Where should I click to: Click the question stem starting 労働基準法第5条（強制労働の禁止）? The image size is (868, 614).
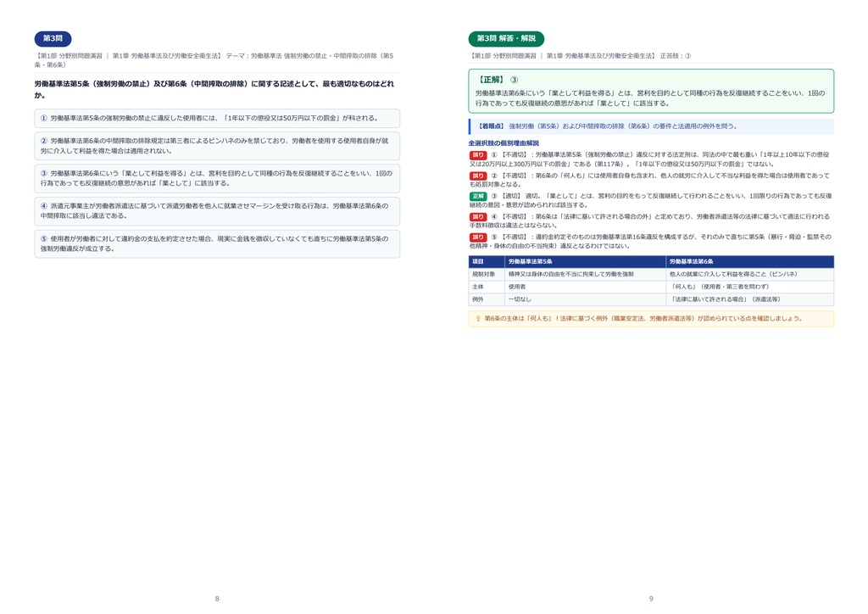click(214, 89)
